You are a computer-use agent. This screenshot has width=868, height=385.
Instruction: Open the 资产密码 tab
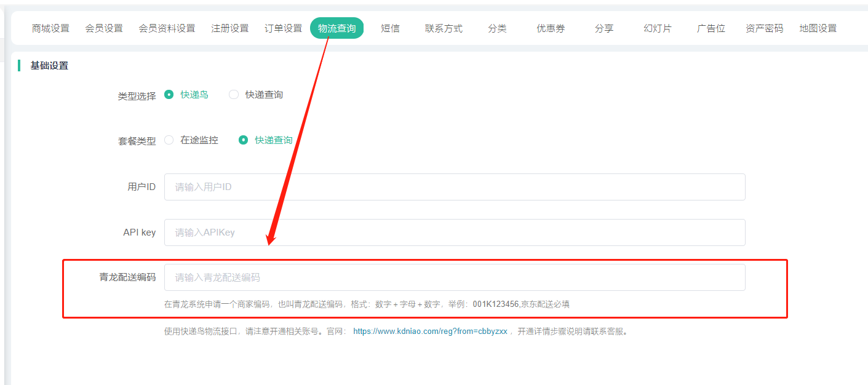click(x=765, y=28)
